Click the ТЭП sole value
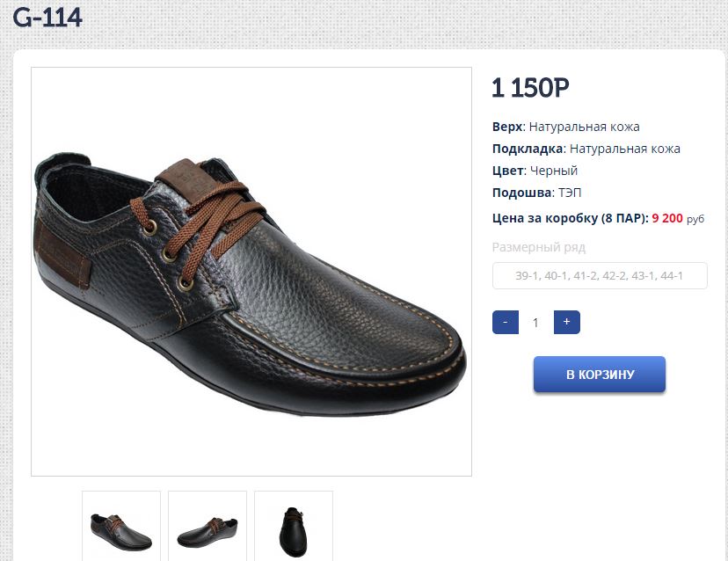The height and width of the screenshot is (561, 728). [570, 193]
